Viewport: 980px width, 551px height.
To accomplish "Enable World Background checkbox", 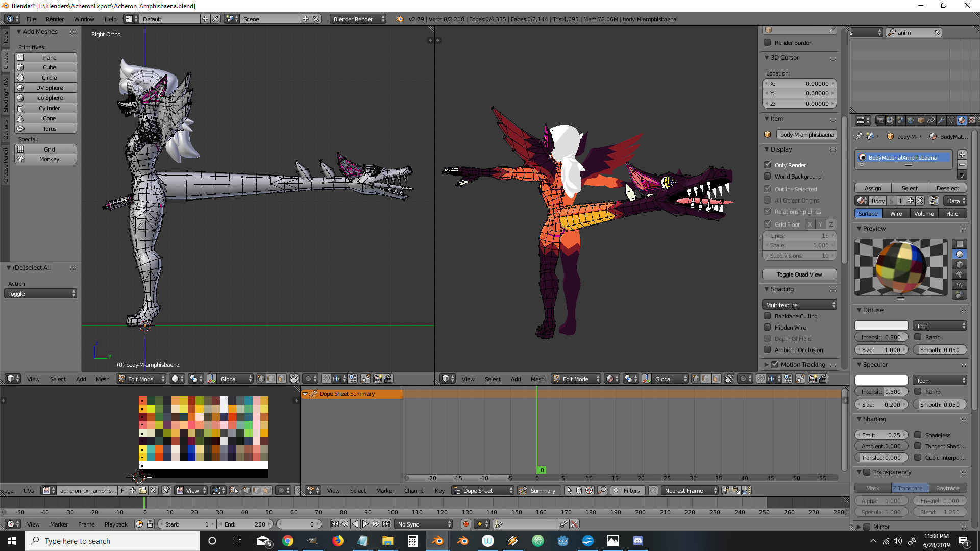I will point(767,176).
